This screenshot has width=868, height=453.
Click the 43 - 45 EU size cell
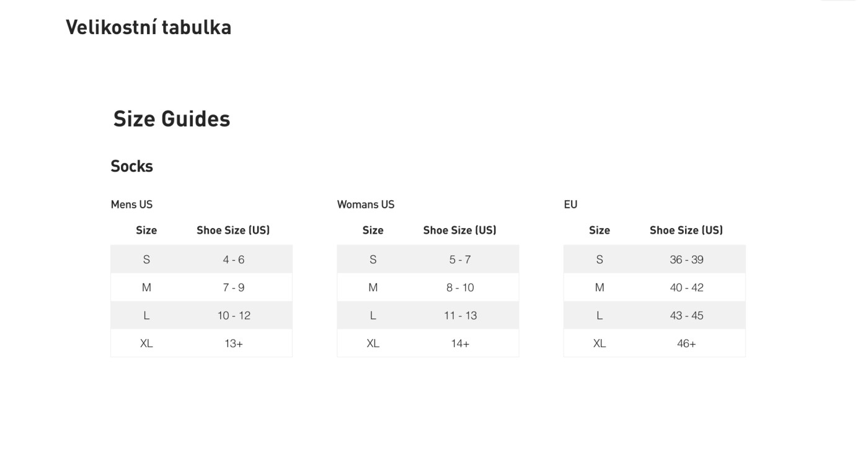point(686,315)
